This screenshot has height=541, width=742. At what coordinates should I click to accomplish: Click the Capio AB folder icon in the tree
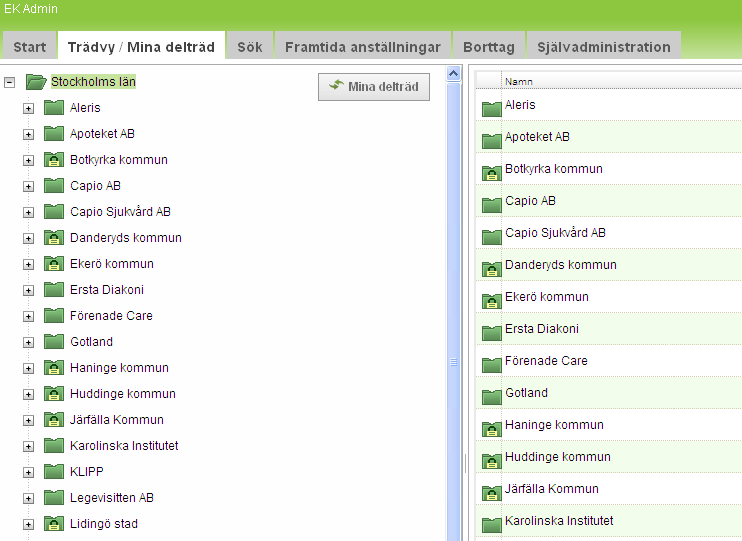point(53,186)
